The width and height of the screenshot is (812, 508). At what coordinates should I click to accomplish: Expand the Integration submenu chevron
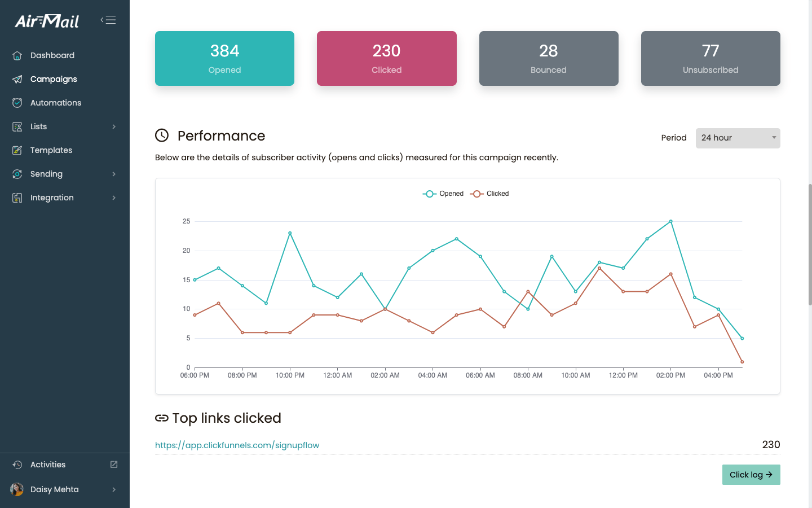tap(114, 198)
